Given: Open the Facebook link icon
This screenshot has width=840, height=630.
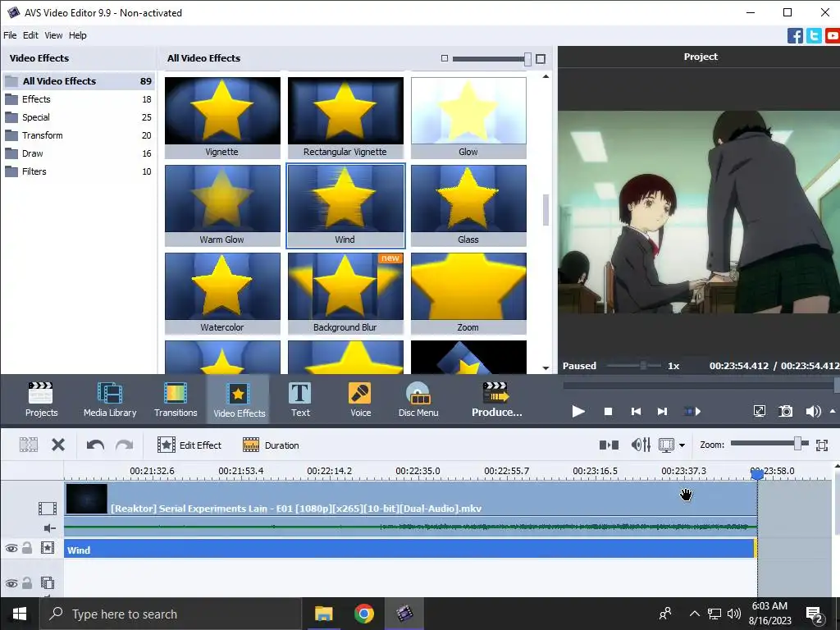Looking at the screenshot, I should [795, 36].
